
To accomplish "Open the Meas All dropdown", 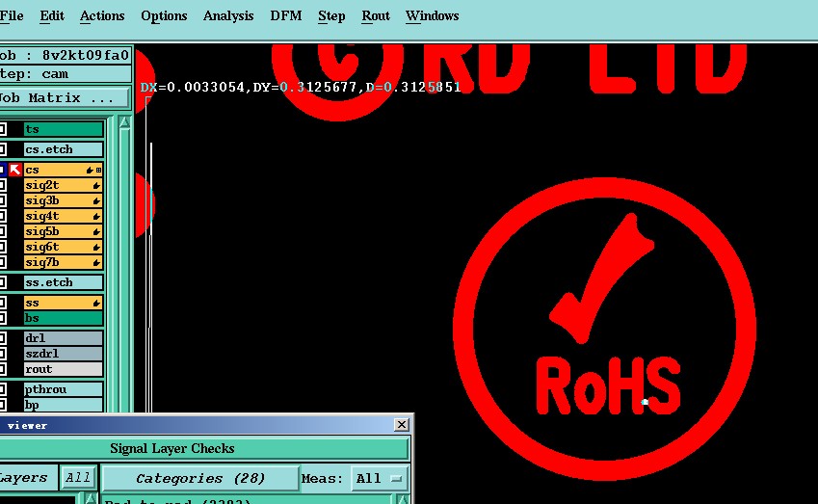I will click(380, 478).
